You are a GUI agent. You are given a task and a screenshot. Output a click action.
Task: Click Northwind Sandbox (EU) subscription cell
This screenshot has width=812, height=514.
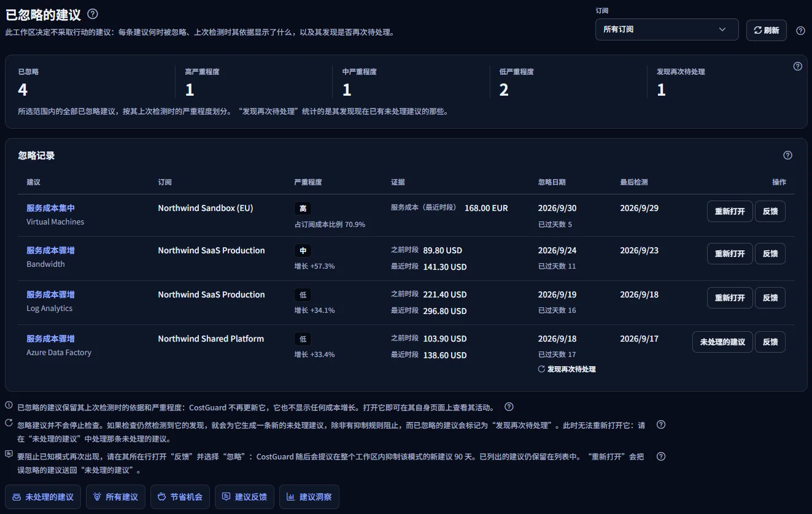(x=206, y=209)
